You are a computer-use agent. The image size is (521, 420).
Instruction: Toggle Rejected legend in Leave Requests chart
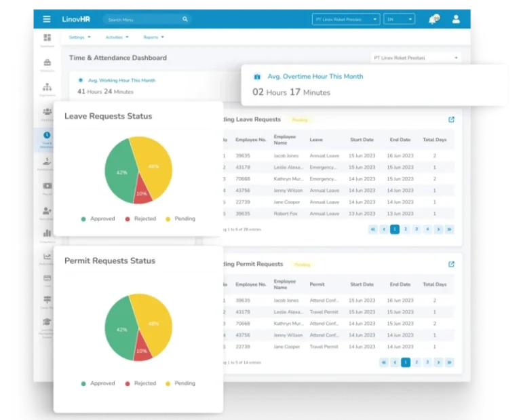(x=140, y=219)
